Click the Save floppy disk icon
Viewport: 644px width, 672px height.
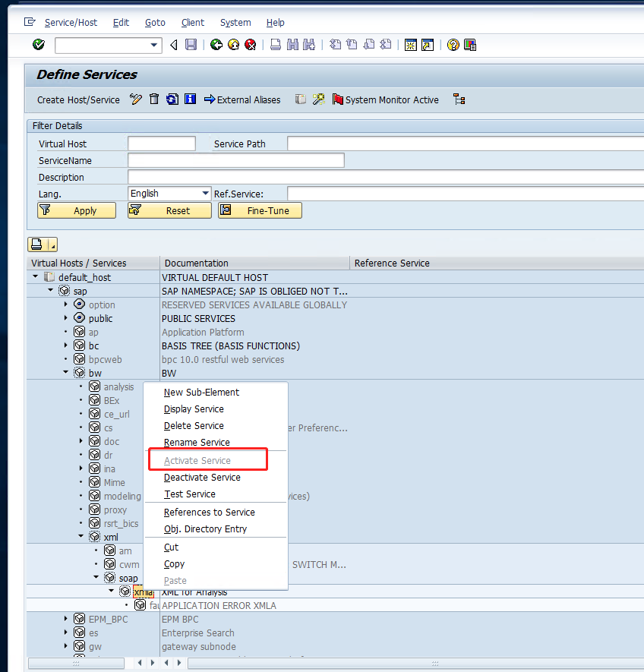point(191,45)
